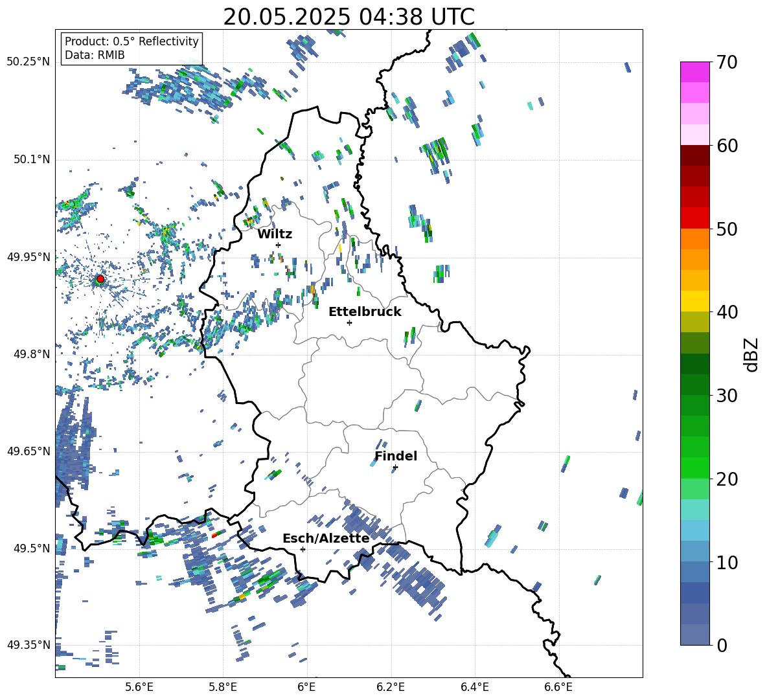Pick the dark maroon swatch below 60

[694, 155]
